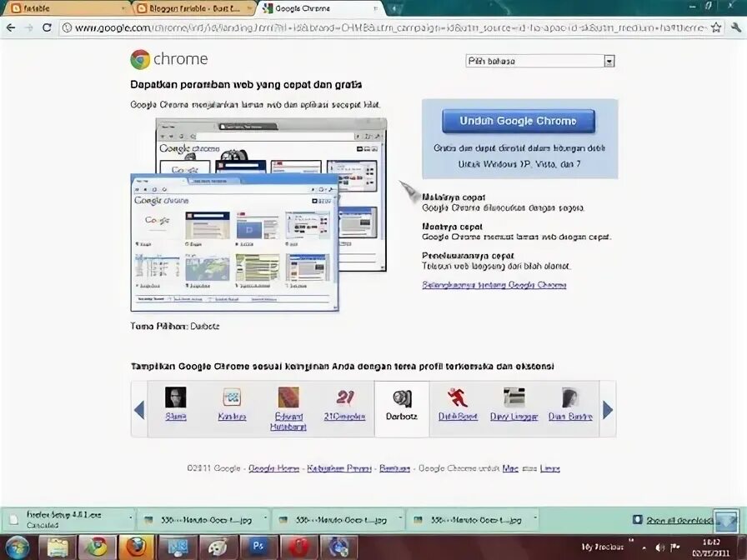Click the volume speaker tray icon
Viewport: 747px width, 560px height.
click(x=659, y=547)
